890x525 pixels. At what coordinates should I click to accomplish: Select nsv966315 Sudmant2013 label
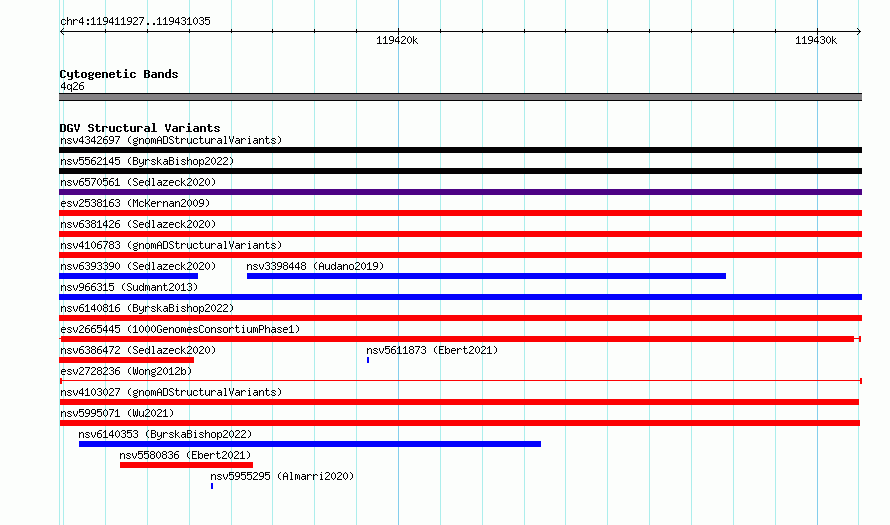pos(129,287)
